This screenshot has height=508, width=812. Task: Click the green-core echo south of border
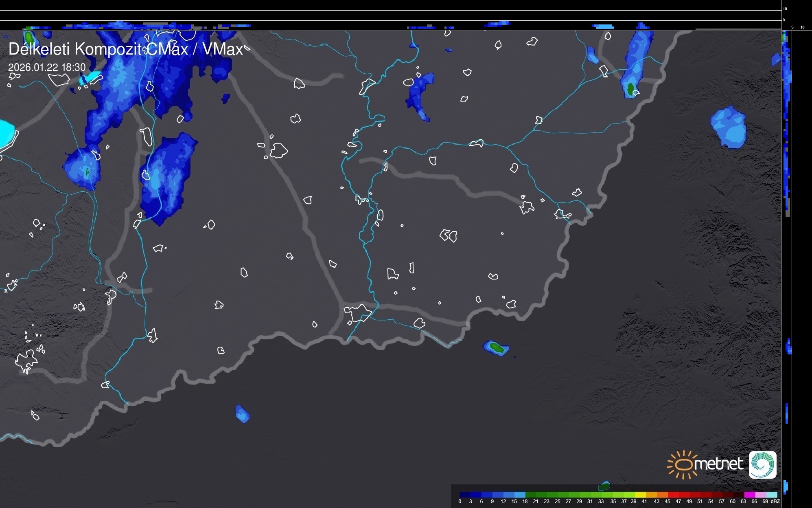[x=496, y=347]
